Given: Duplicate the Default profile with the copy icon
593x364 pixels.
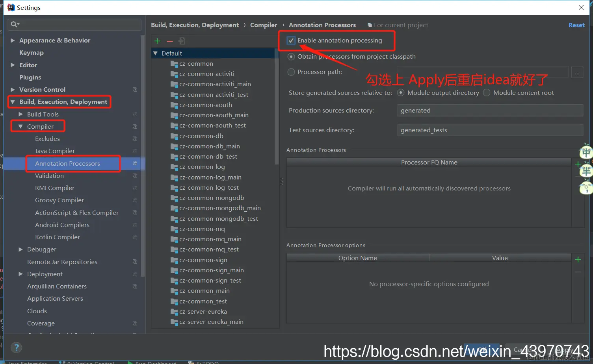Looking at the screenshot, I should coord(182,41).
